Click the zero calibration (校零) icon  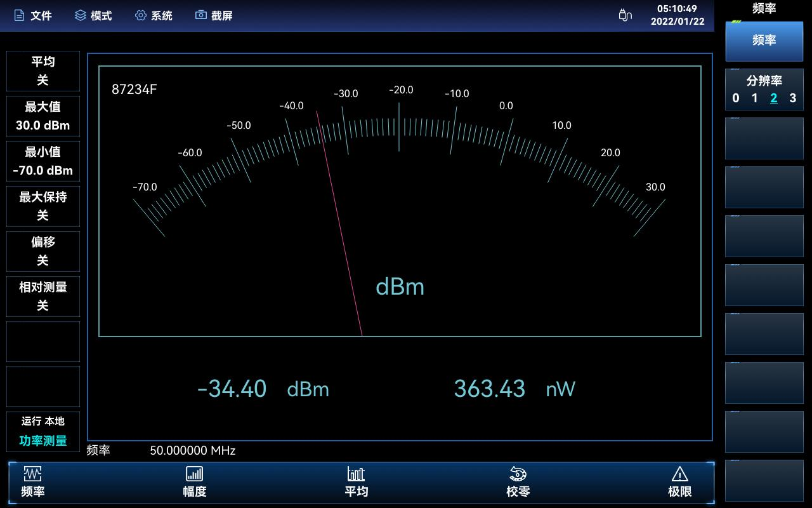point(518,474)
